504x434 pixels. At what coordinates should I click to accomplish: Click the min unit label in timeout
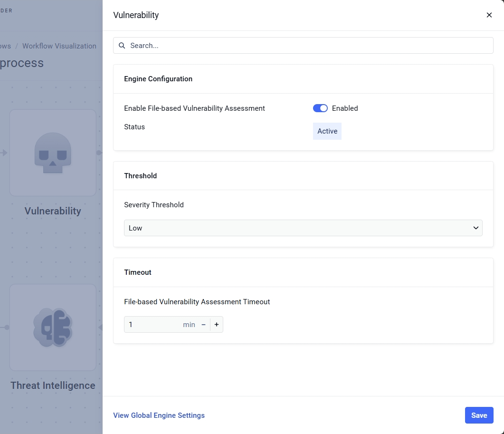189,325
